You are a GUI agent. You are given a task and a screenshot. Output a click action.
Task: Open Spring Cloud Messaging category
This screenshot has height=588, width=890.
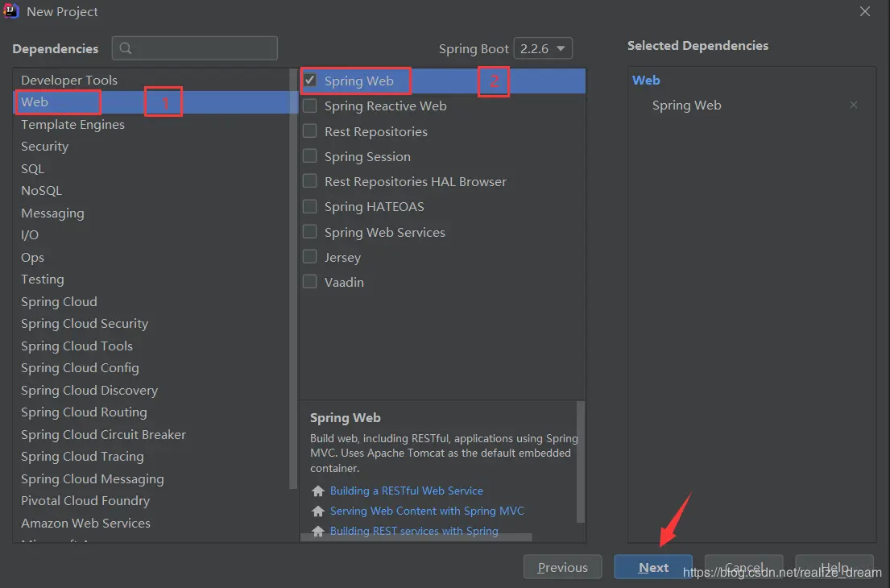tap(151, 478)
